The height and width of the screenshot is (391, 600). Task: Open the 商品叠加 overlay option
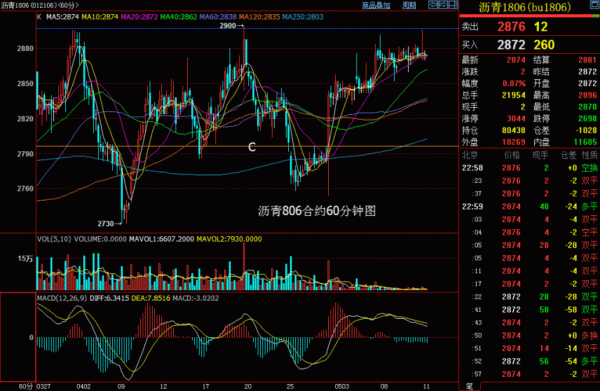(376, 5)
